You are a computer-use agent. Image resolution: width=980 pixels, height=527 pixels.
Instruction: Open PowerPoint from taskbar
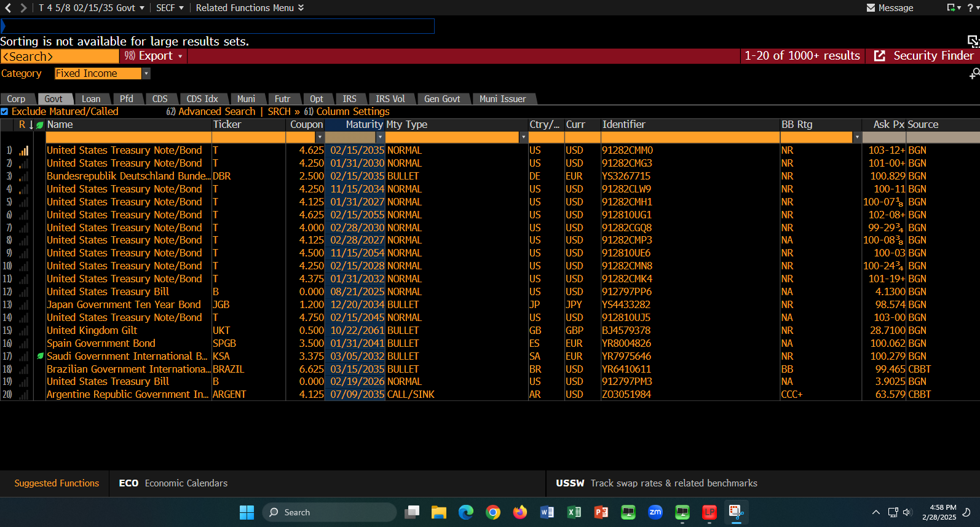[x=601, y=512]
